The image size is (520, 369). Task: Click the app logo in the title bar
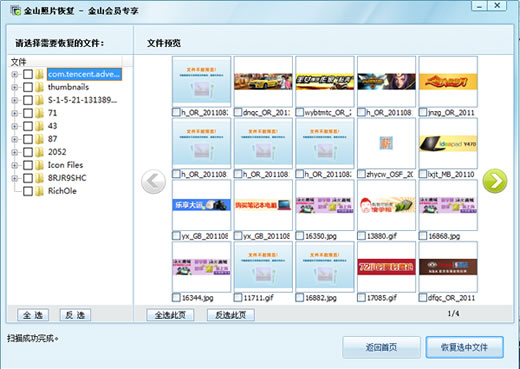[15, 11]
